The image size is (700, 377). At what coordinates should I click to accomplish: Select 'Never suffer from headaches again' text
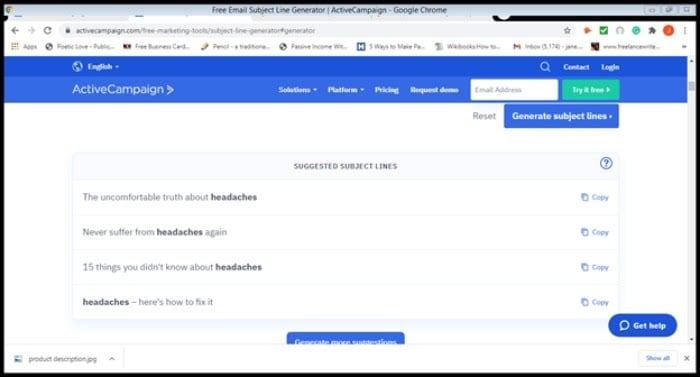click(x=154, y=232)
